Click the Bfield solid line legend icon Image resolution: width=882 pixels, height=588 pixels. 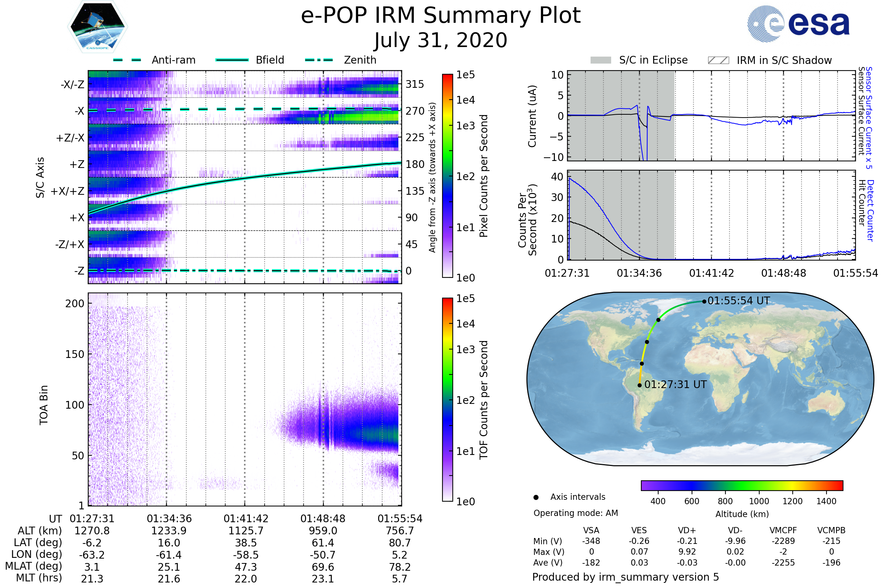click(x=232, y=60)
